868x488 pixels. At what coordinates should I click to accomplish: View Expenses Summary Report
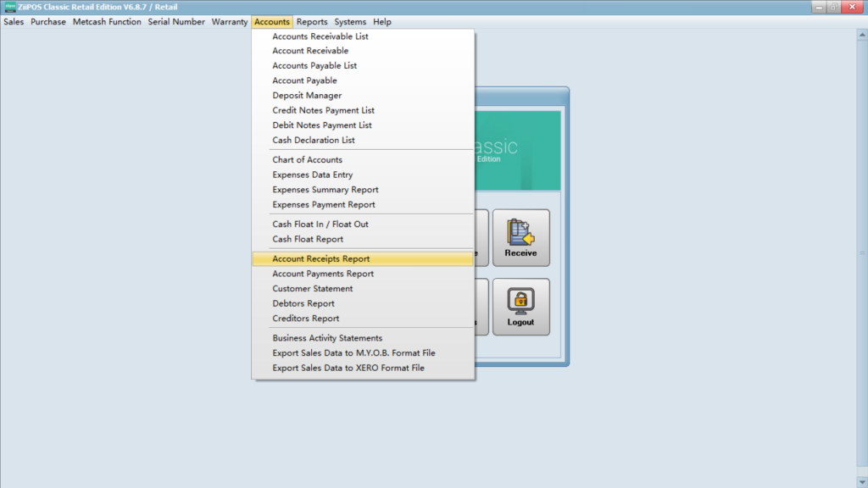[x=363, y=189]
